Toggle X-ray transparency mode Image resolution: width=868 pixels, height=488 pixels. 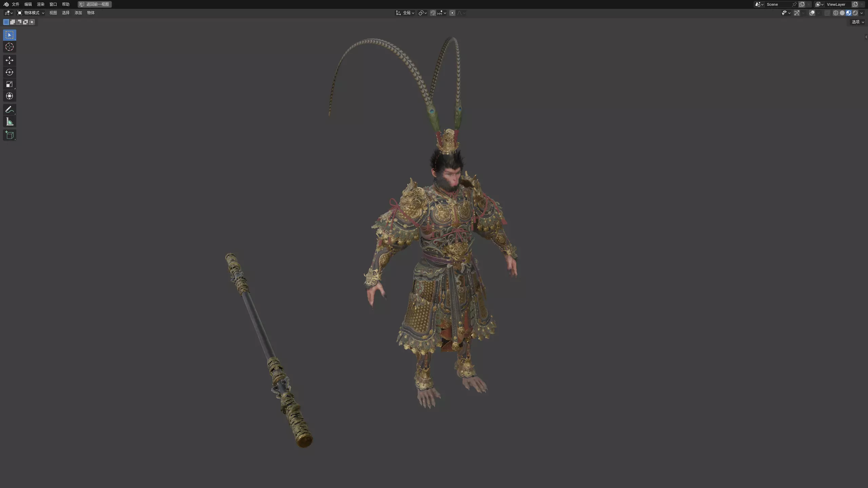[827, 13]
